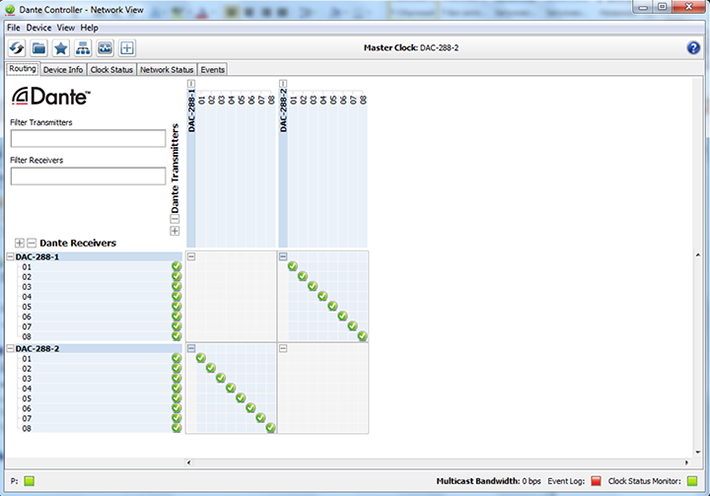Image resolution: width=710 pixels, height=496 pixels.
Task: Select receiver channel 06 under DAC-288-2
Action: [x=27, y=408]
